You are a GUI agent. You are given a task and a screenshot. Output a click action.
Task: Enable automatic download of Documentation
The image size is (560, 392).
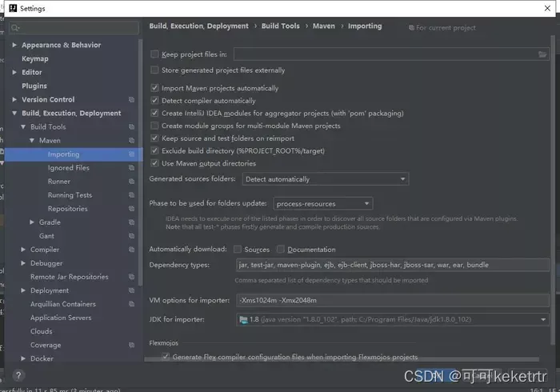(x=281, y=249)
